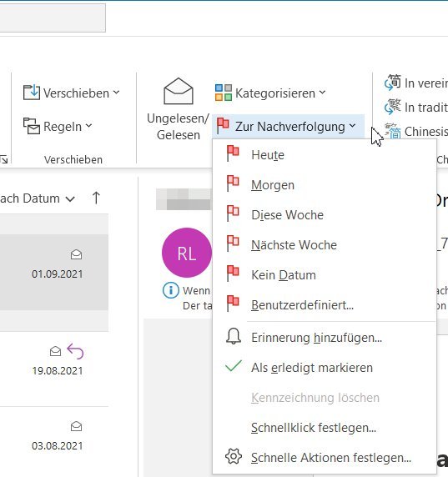448x477 pixels.
Task: Click the bell icon for Erinnerung hinzufügen
Action: [234, 336]
